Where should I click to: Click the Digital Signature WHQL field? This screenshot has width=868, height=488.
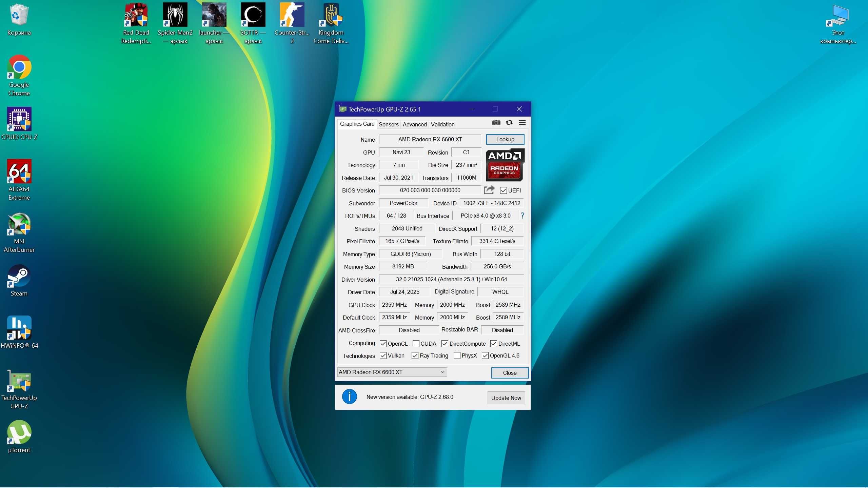coord(500,292)
